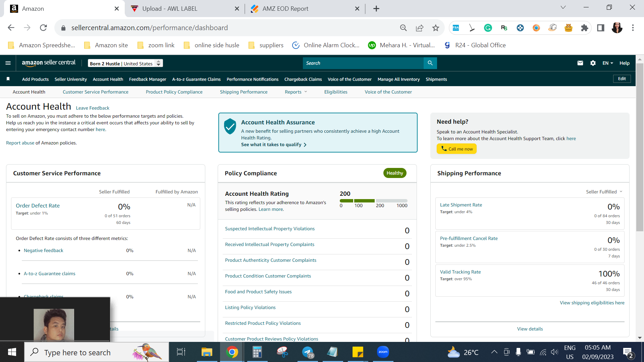644x362 pixels.
Task: Click the FBA extension icon
Action: [456, 28]
